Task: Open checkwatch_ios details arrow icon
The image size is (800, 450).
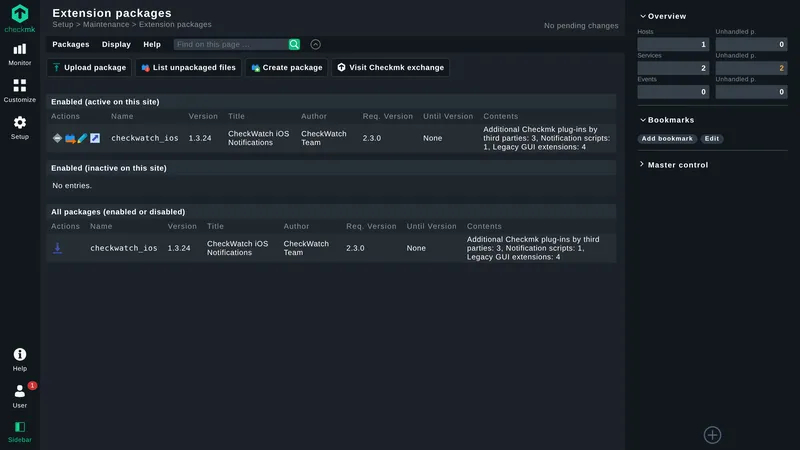Action: point(95,138)
